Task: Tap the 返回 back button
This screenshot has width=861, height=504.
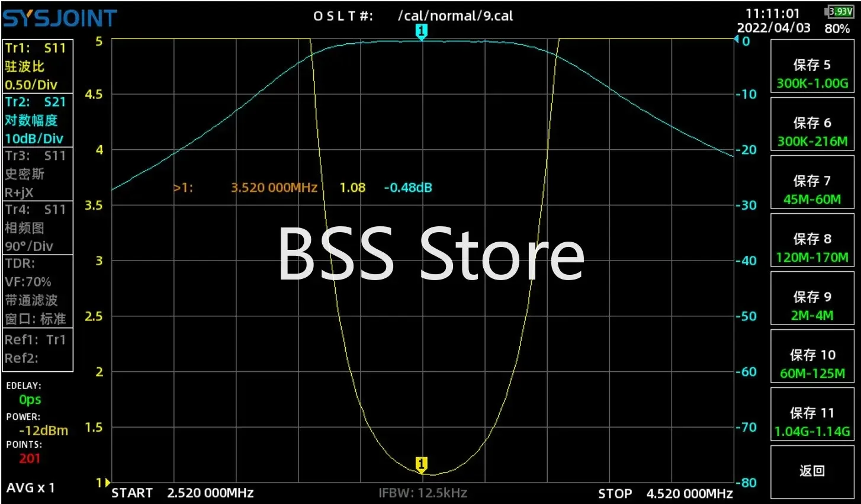Action: click(x=812, y=472)
